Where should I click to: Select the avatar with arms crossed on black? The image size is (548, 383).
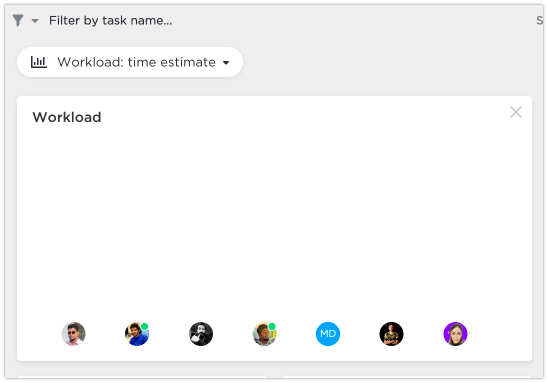[x=391, y=334]
